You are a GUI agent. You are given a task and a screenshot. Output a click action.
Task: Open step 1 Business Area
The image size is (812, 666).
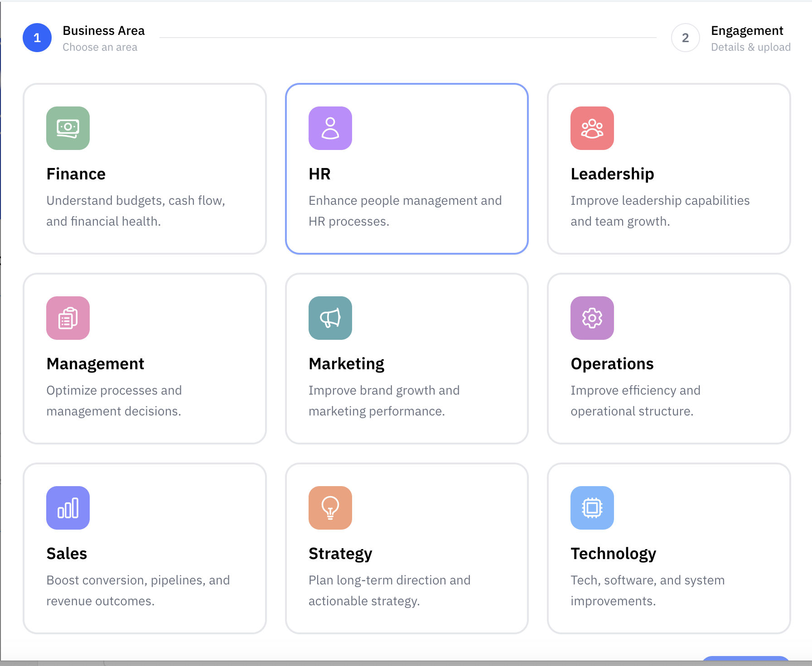coord(37,38)
